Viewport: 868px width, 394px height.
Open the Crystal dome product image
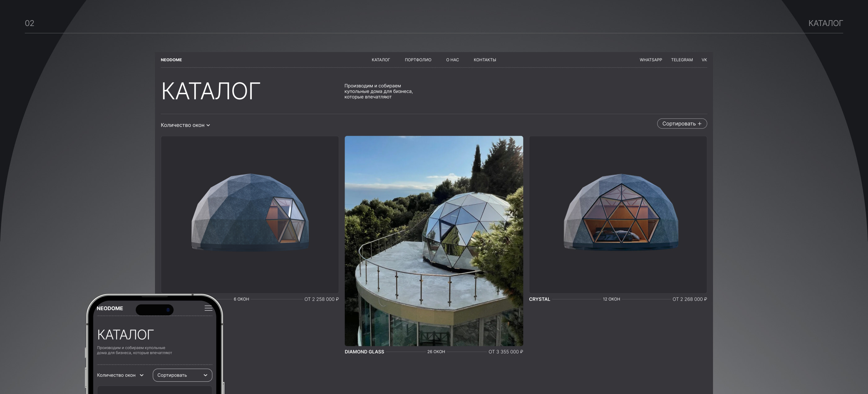coord(618,214)
